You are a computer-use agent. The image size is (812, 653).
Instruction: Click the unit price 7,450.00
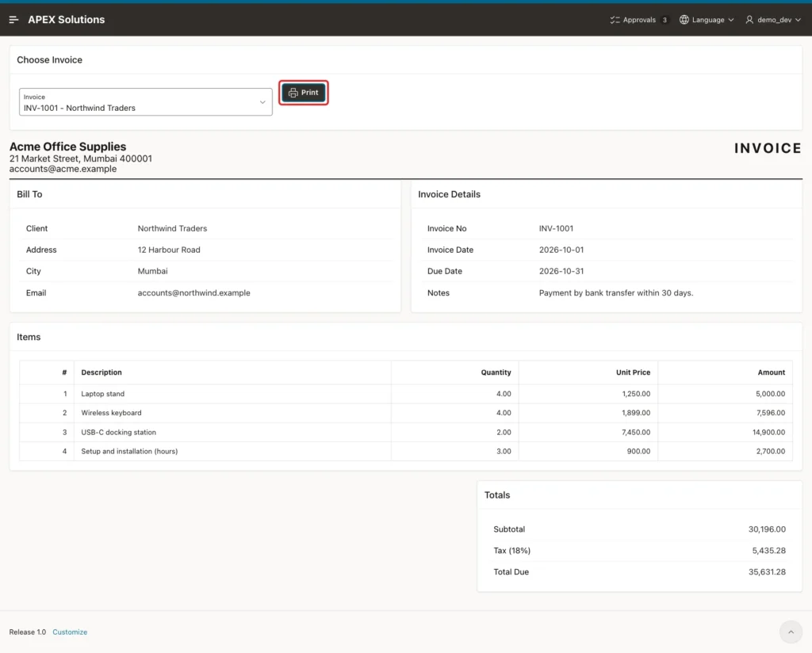[636, 432]
